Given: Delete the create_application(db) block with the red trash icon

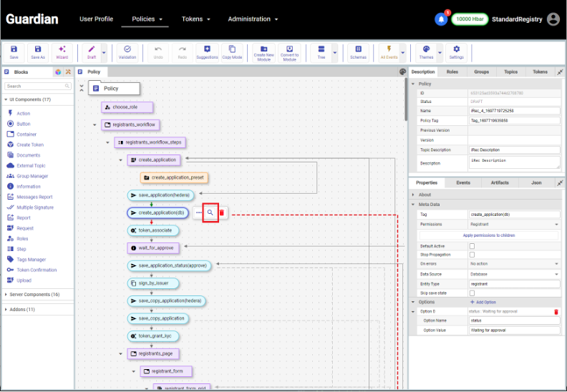Looking at the screenshot, I should coord(222,212).
